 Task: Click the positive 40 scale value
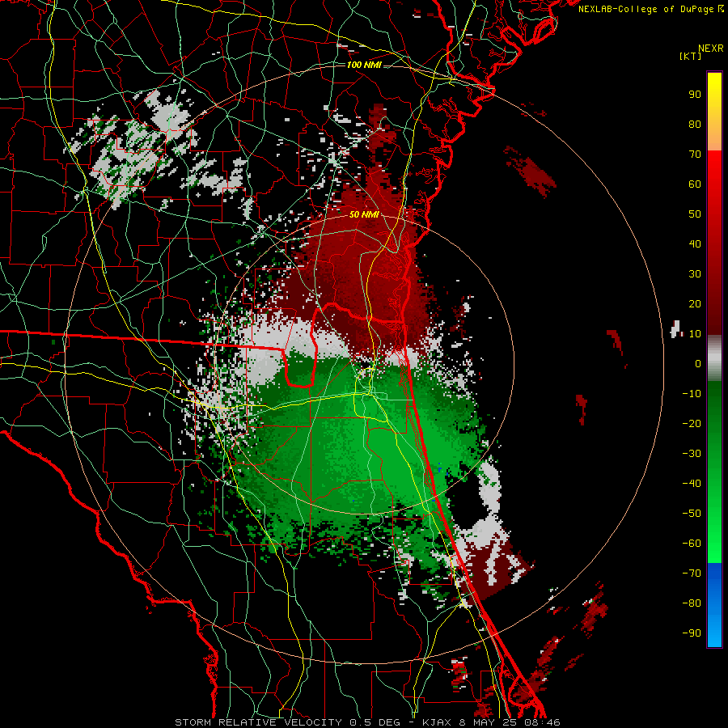[695, 243]
